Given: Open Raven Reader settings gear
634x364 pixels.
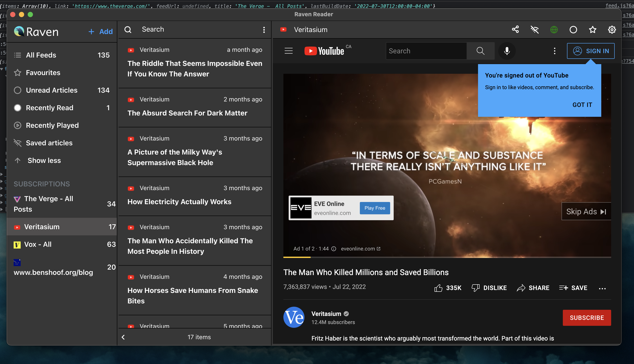Looking at the screenshot, I should [x=612, y=29].
